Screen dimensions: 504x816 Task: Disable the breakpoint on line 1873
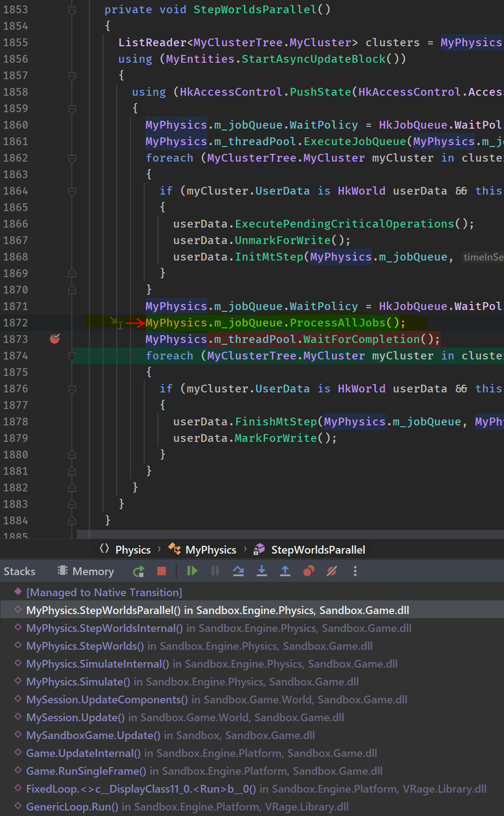point(54,339)
